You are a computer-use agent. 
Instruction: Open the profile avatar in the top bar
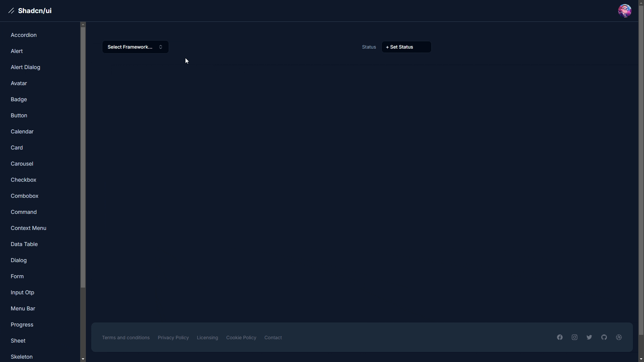point(625,10)
